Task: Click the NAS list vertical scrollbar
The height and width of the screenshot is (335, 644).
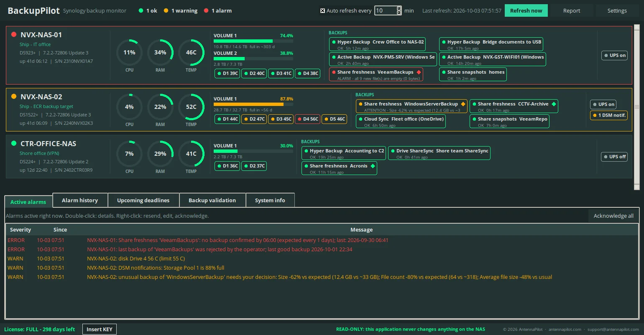Action: 637,107
